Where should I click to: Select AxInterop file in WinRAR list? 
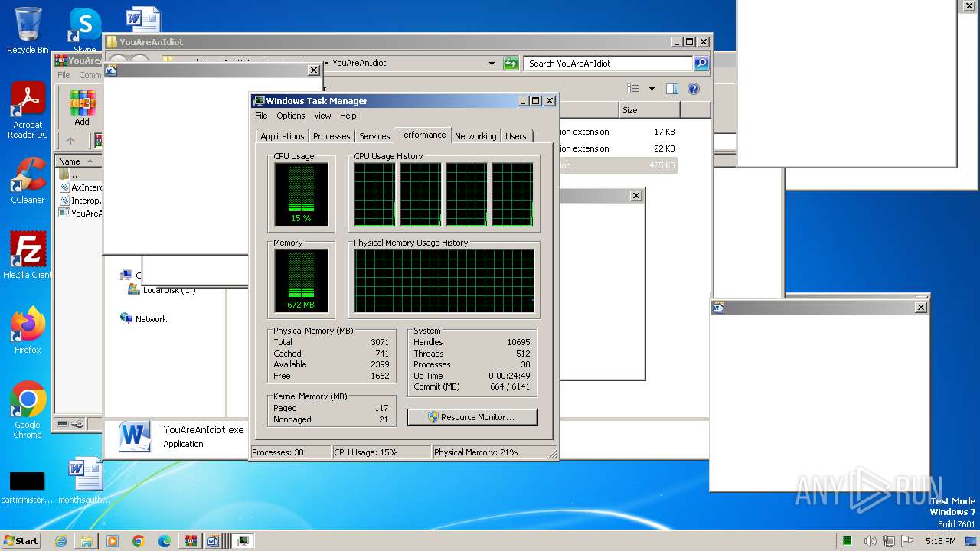click(80, 187)
